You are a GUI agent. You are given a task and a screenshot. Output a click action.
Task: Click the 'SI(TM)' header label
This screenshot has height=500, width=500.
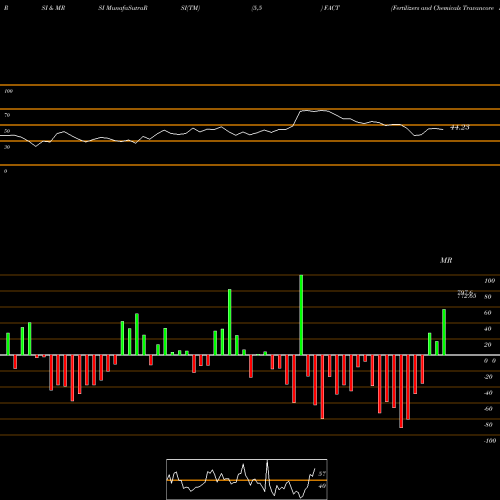coord(190,8)
